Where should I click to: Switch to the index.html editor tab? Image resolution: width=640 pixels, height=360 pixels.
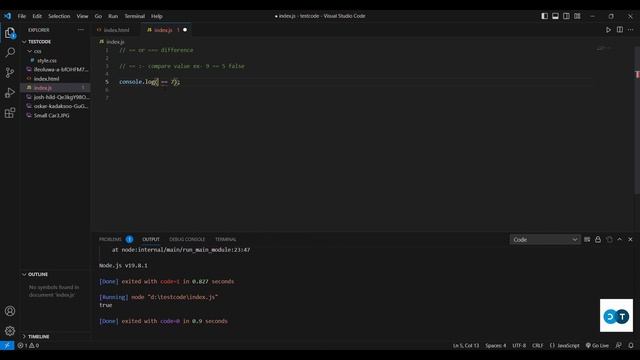coord(116,30)
